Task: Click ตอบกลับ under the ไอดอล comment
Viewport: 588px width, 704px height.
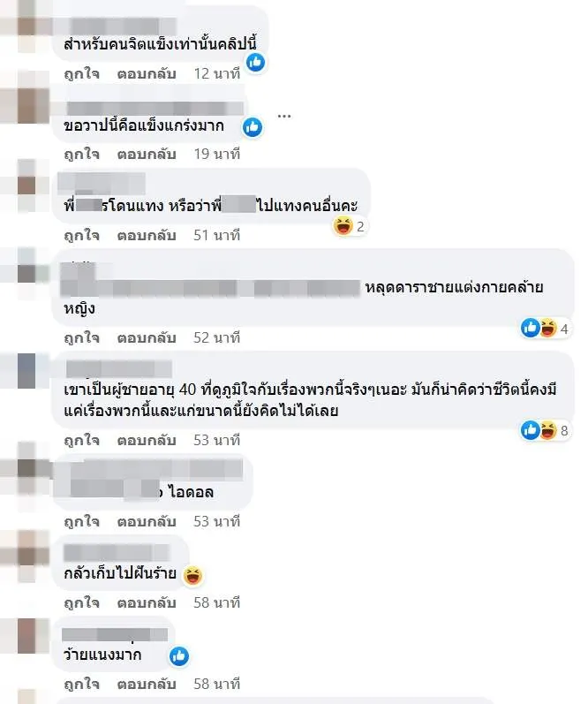Action: pyautogui.click(x=147, y=521)
